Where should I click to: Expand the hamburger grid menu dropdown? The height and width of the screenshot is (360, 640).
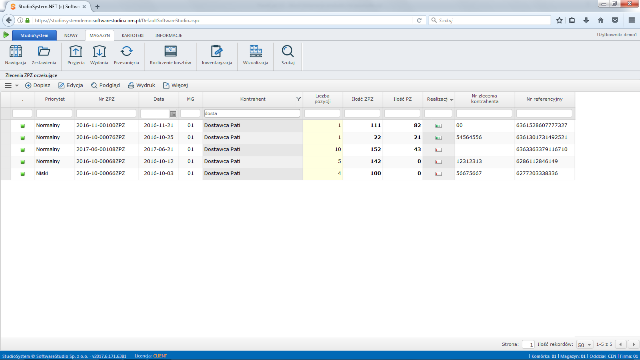[x=11, y=85]
